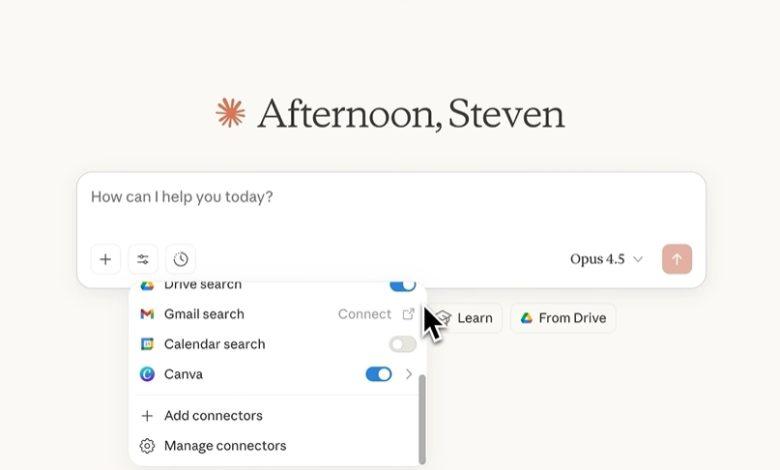Click the orange send arrow button

677,259
